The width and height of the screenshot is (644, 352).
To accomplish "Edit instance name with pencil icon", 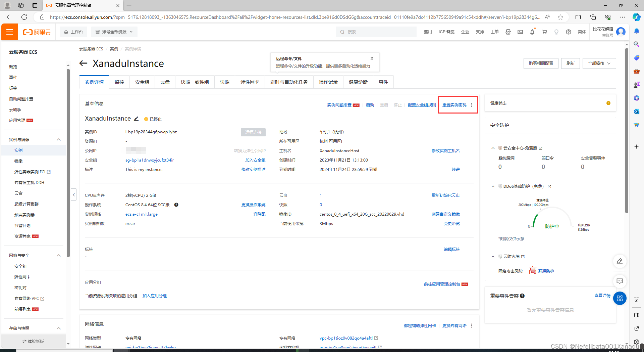I will click(136, 119).
